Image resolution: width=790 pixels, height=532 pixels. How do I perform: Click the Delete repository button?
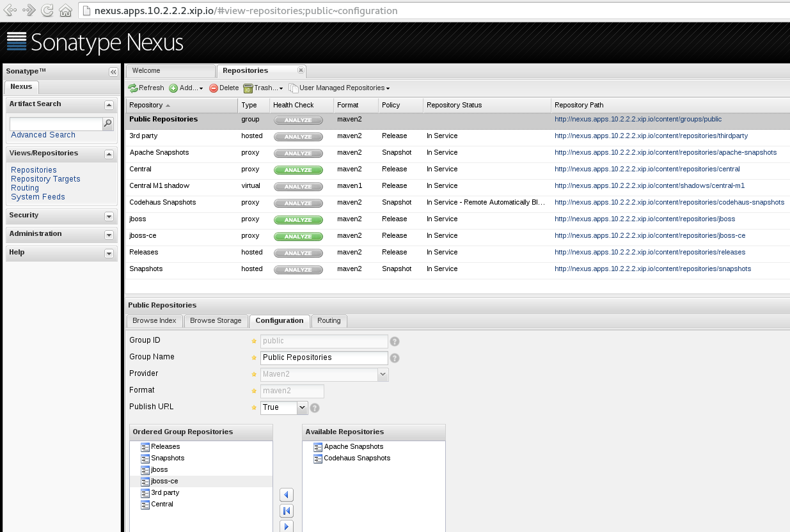(224, 88)
